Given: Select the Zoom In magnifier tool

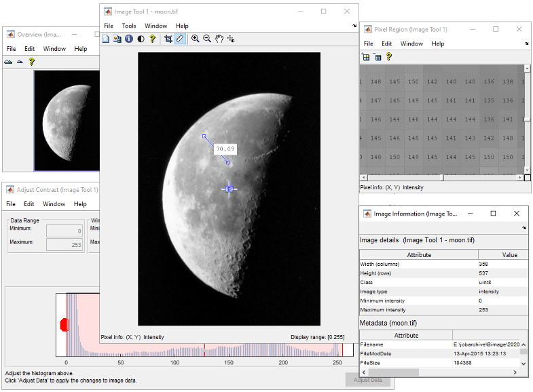Looking at the screenshot, I should click(x=196, y=39).
